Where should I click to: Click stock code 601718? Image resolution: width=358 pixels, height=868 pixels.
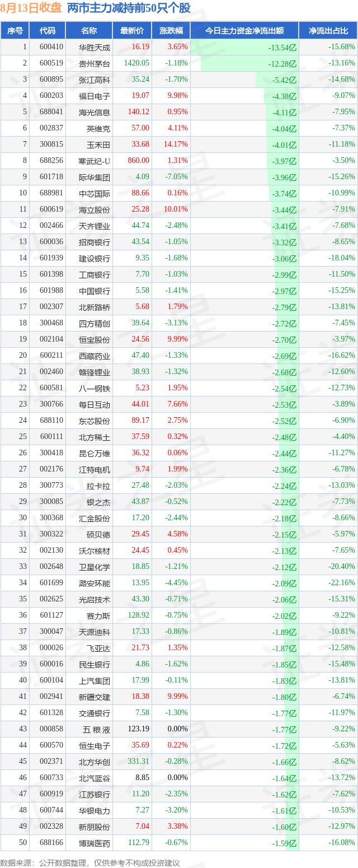51,177
